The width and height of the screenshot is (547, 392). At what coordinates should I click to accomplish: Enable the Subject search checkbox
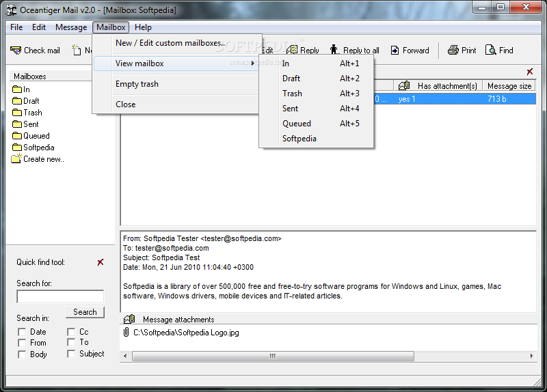tap(71, 354)
